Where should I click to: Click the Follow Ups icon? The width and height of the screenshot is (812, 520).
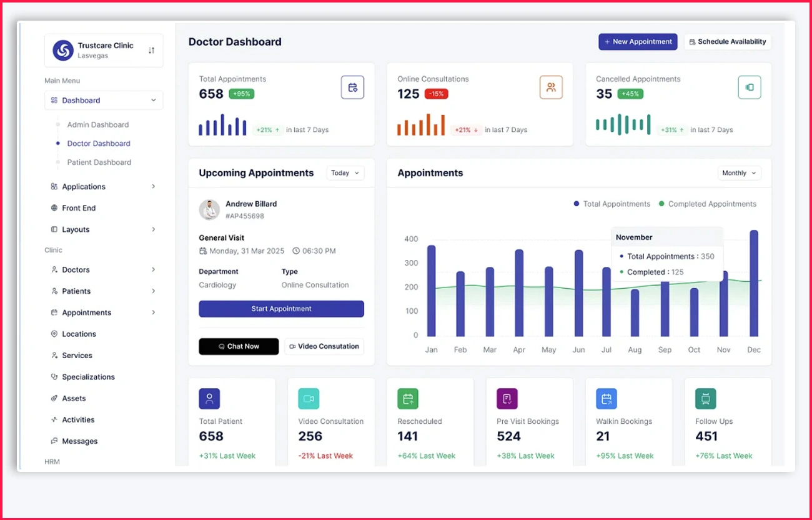[705, 398]
